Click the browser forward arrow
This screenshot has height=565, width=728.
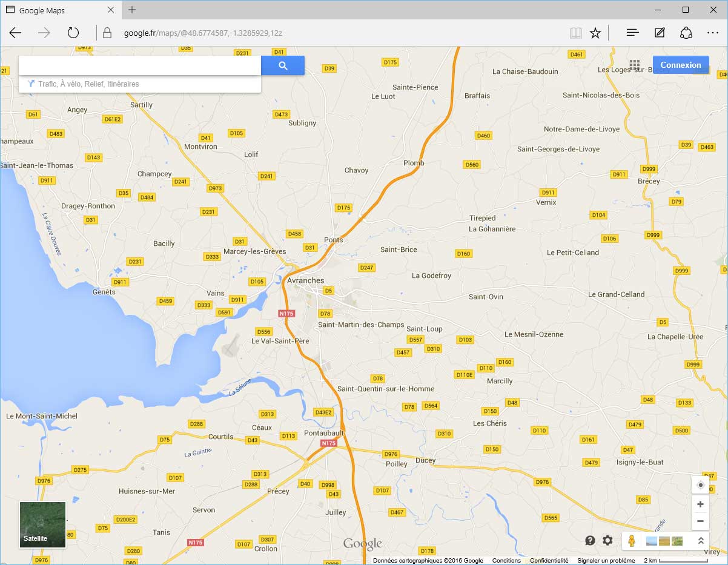click(x=44, y=33)
